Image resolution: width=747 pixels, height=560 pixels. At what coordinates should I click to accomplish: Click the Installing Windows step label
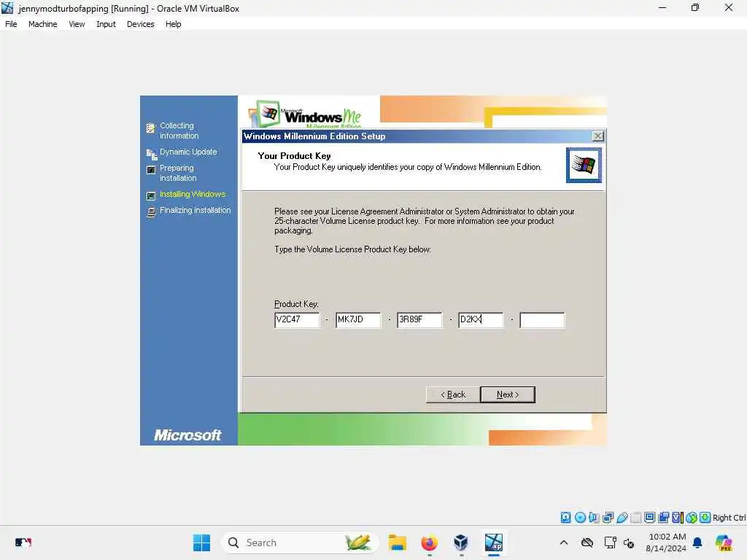click(193, 194)
